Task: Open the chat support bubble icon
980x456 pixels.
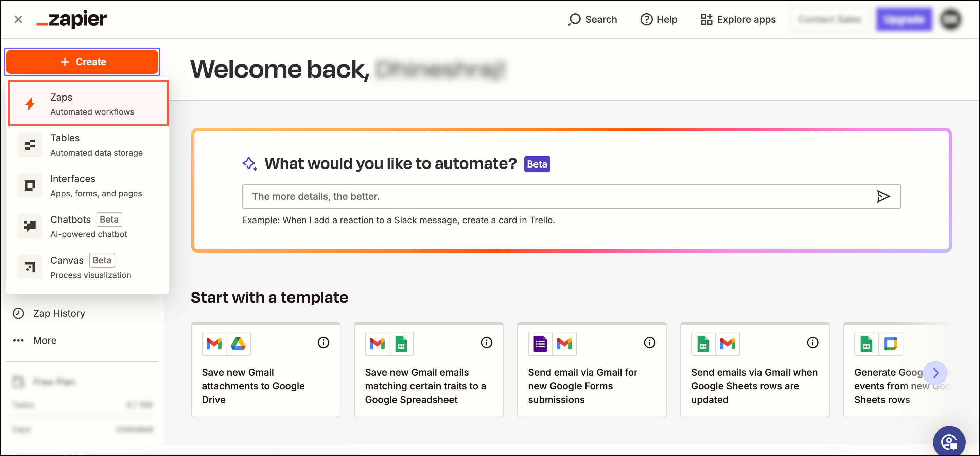Action: click(949, 442)
